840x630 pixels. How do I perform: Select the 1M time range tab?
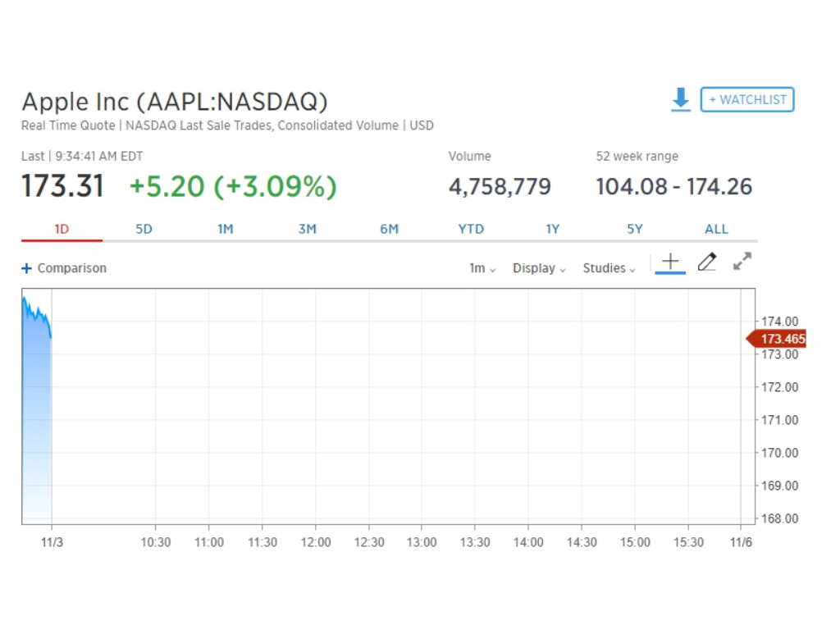(226, 230)
